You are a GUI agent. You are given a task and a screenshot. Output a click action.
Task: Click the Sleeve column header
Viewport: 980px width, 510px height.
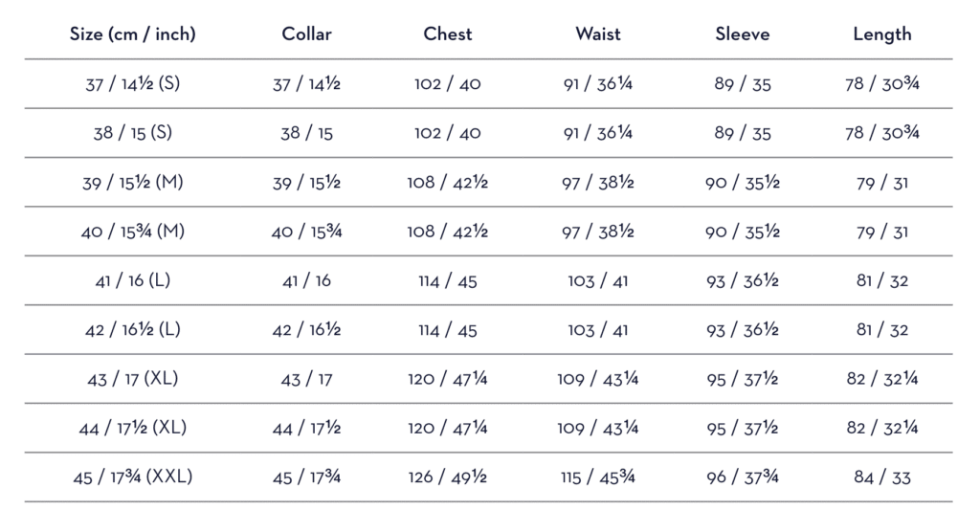point(743,34)
